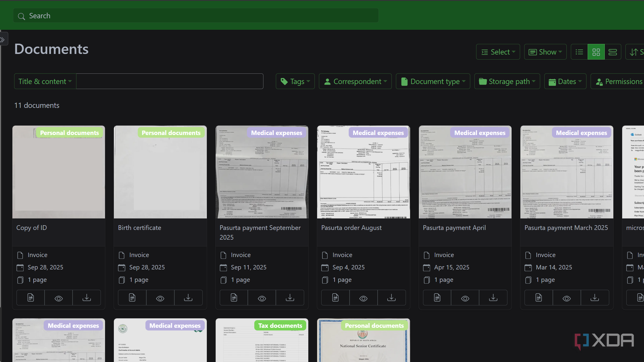
Task: Expand the Correspondent filter dropdown
Action: tap(355, 81)
